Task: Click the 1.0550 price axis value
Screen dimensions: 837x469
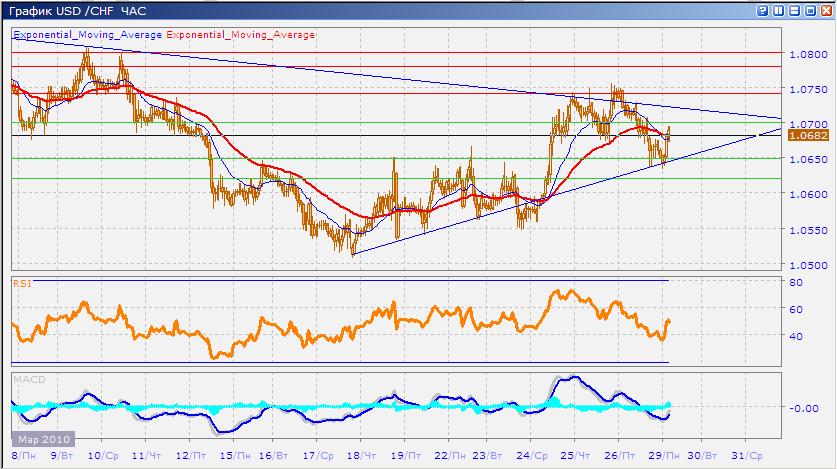Action: [x=808, y=230]
